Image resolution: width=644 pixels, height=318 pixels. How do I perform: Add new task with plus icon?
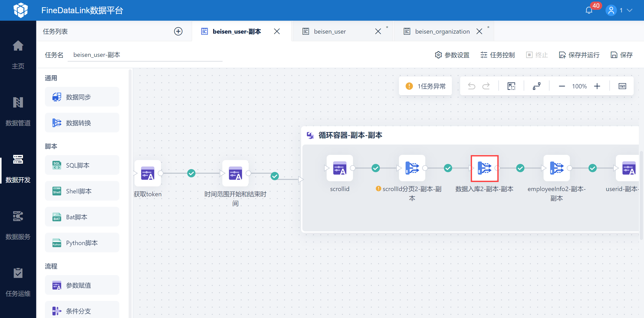pyautogui.click(x=178, y=31)
